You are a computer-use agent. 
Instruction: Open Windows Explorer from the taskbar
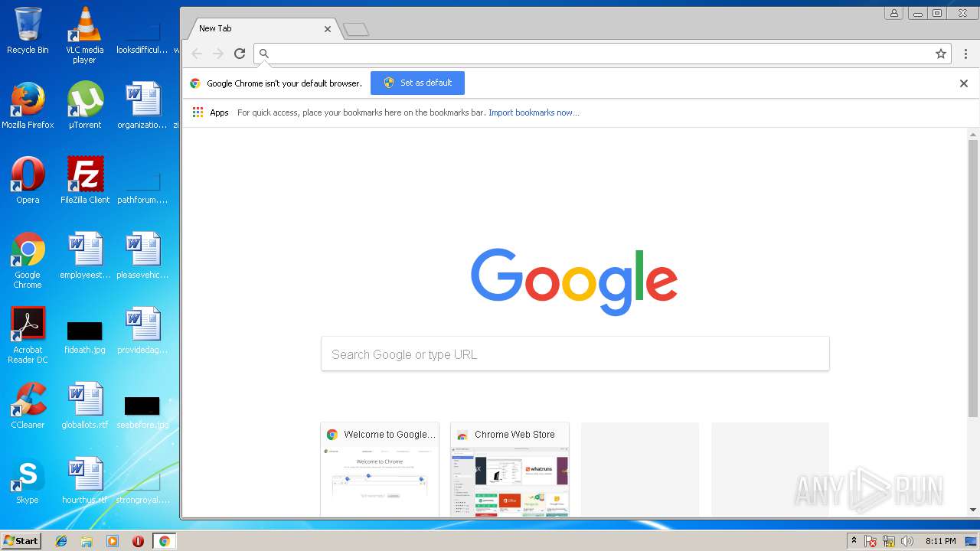click(87, 541)
